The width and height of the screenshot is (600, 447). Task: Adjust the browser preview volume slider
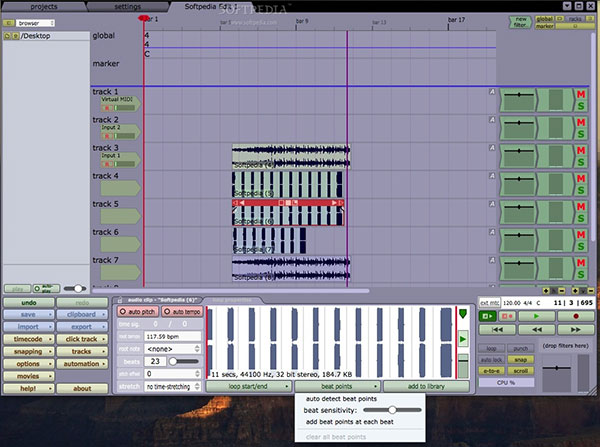[x=75, y=288]
